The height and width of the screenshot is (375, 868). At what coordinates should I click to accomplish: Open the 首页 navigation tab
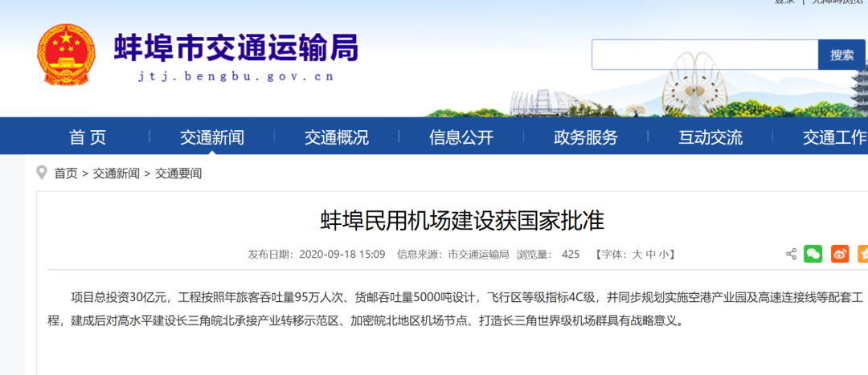click(88, 137)
